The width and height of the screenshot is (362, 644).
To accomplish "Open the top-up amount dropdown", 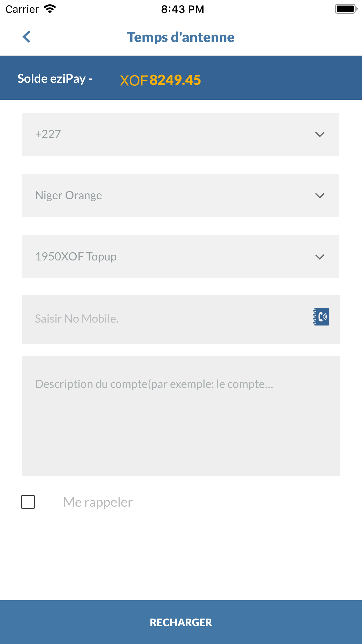I will coord(181,257).
